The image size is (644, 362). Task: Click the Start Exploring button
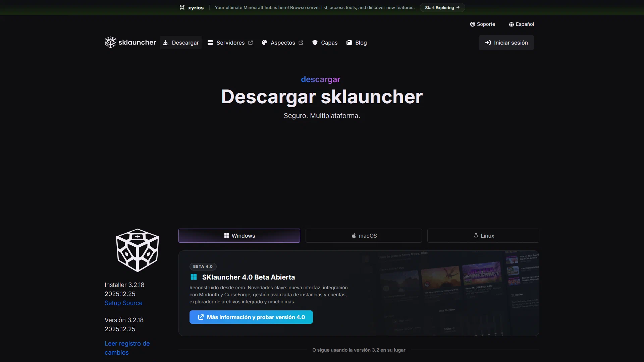[x=442, y=7]
